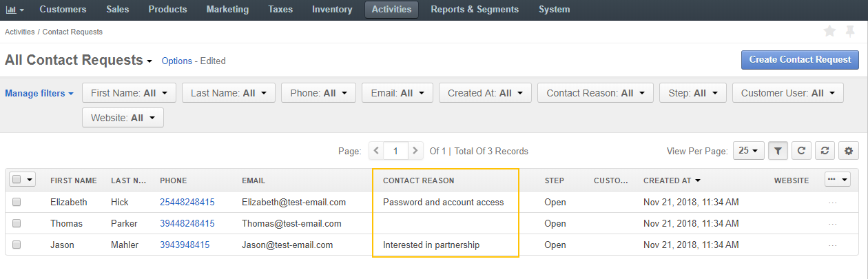Click the page number input field
This screenshot has width=868, height=279.
[x=395, y=150]
